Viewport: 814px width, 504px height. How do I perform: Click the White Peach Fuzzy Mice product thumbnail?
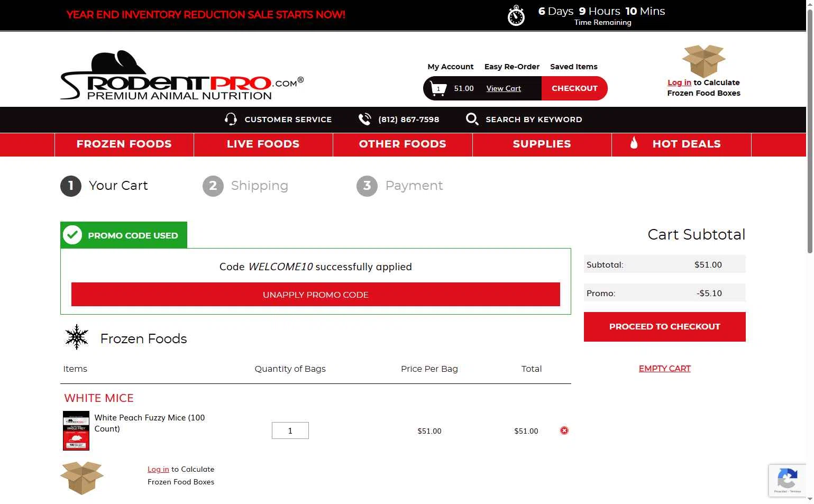tap(76, 430)
